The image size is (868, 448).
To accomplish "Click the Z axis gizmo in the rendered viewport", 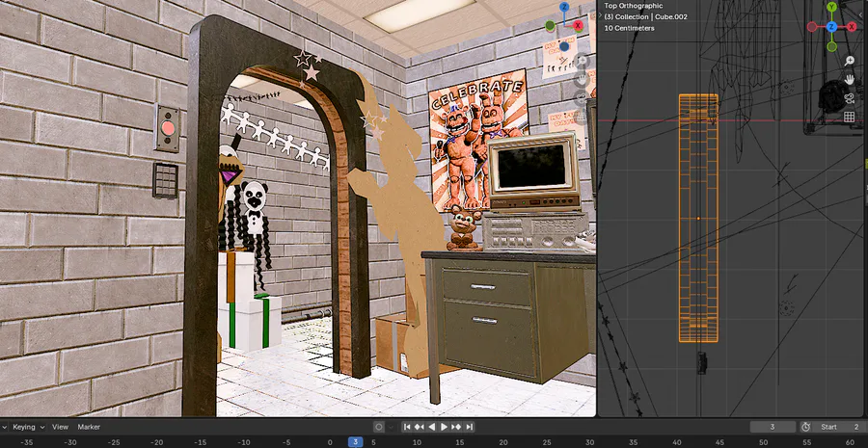I will (x=564, y=7).
